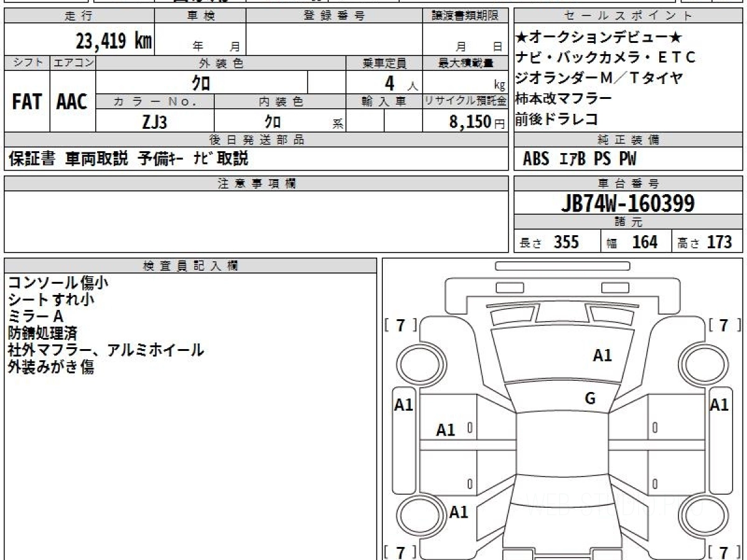Select the 防錆処理済 note

(x=43, y=333)
